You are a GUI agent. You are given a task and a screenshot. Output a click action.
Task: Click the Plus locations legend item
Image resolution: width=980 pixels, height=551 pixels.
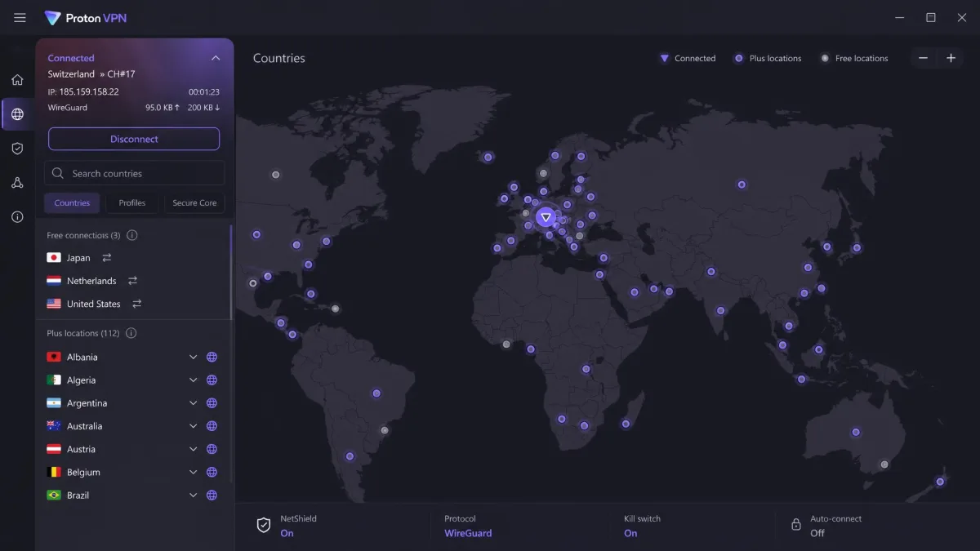coord(767,58)
